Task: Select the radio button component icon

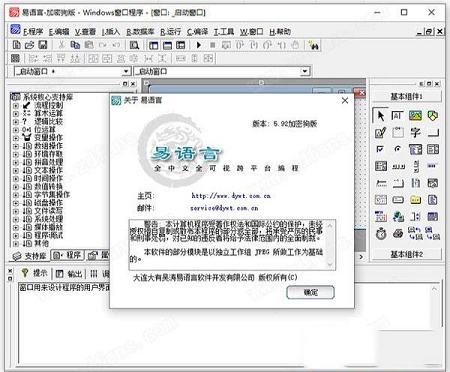Action: [397, 149]
